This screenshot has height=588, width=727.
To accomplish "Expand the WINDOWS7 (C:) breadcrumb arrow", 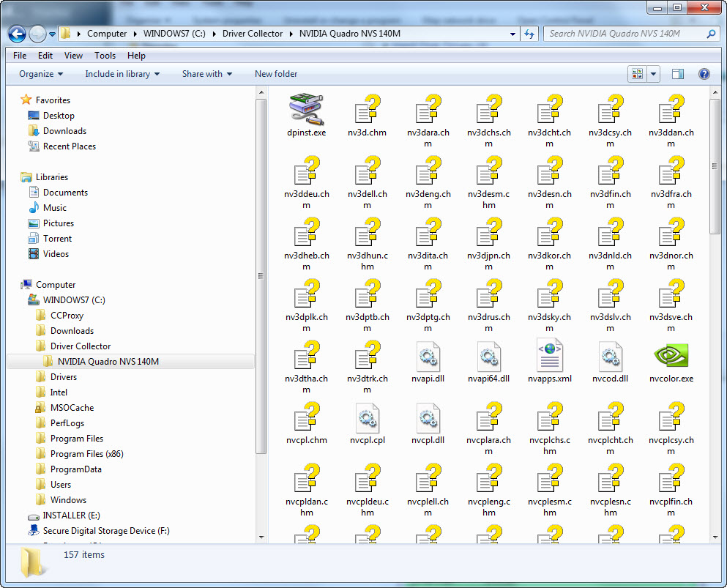I will 215,34.
